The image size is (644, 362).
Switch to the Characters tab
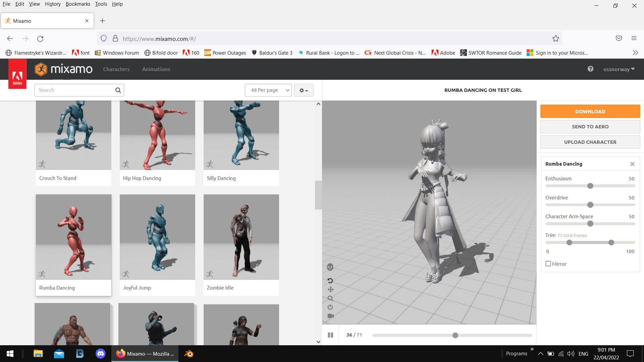coord(116,69)
